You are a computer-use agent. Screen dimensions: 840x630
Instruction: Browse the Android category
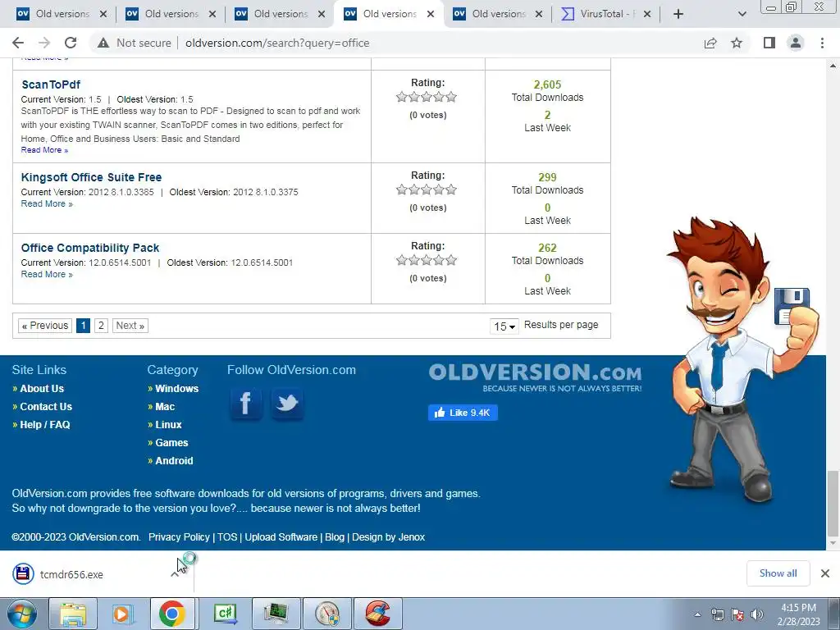(x=174, y=461)
